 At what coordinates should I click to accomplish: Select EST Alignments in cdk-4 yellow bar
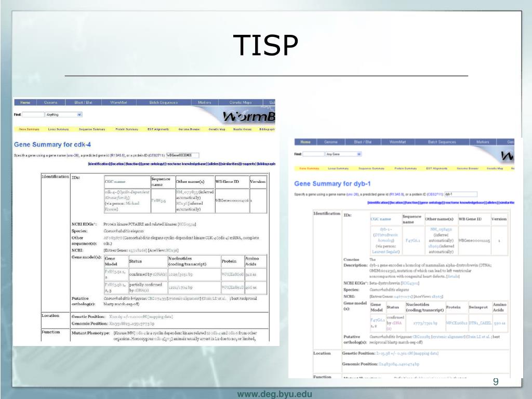click(158, 129)
